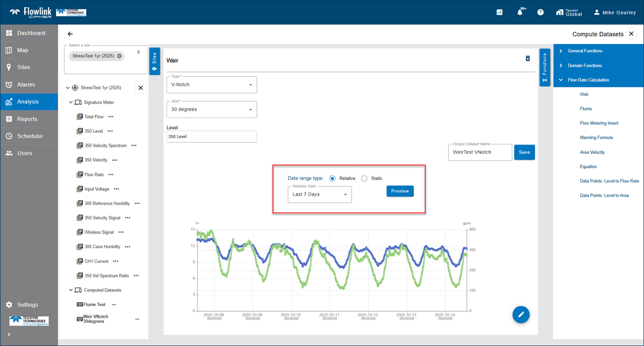Remove StressTest 1yr (2025) site chip
This screenshot has height=346, width=644.
[120, 56]
